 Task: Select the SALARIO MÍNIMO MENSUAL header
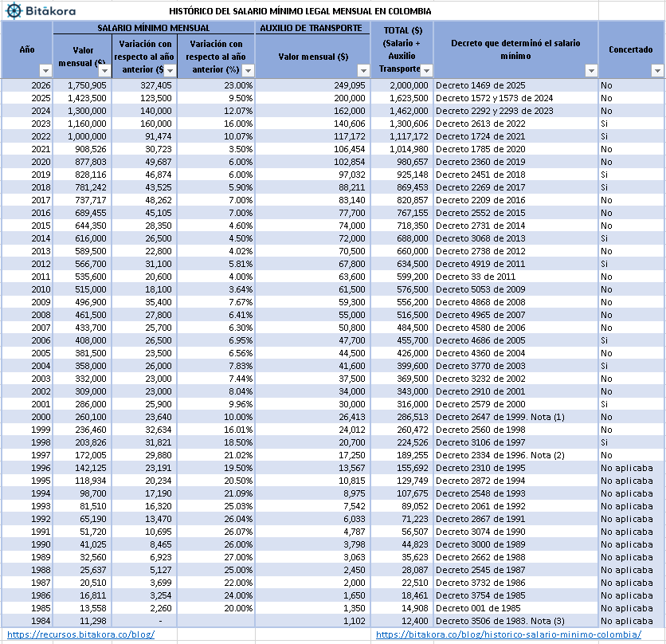pos(153,26)
